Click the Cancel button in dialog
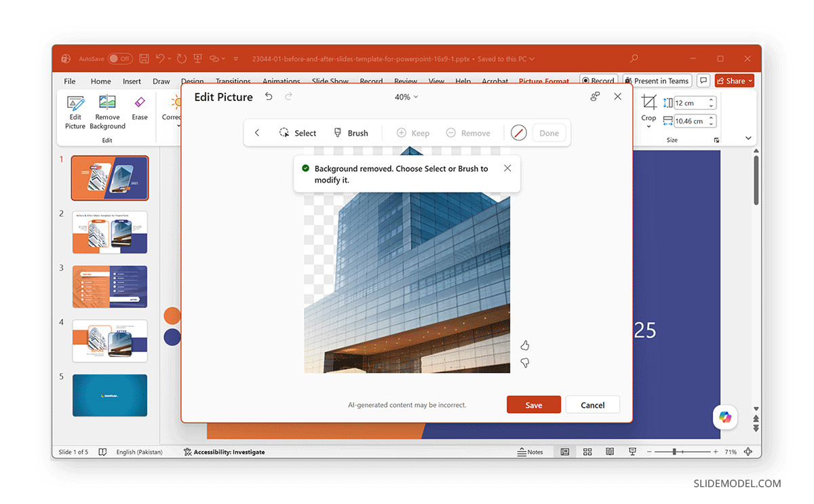Viewport: 814px width, 504px height. [593, 404]
